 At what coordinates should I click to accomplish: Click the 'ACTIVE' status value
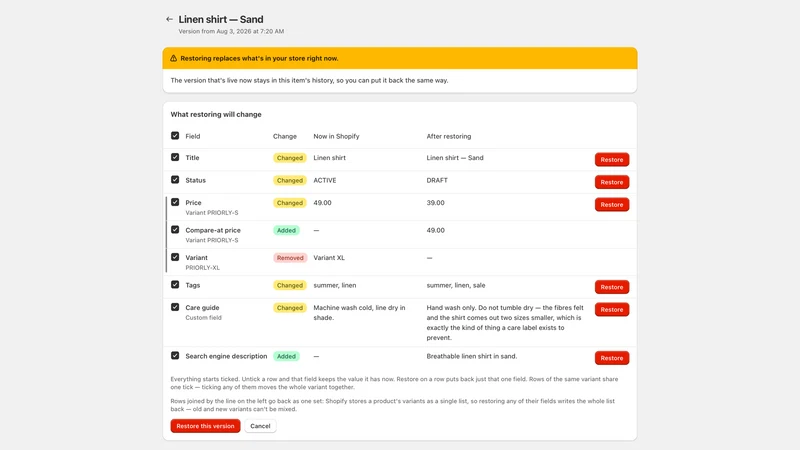[x=325, y=180]
